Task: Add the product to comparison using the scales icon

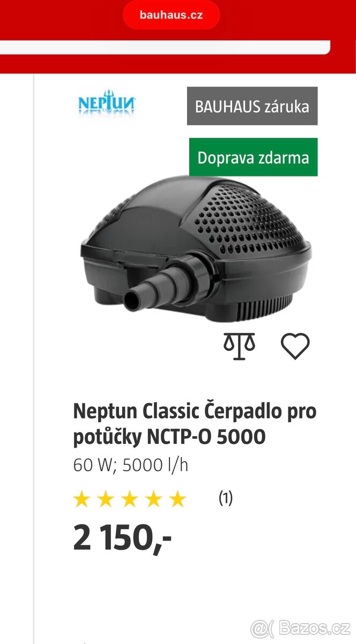Action: tap(239, 346)
